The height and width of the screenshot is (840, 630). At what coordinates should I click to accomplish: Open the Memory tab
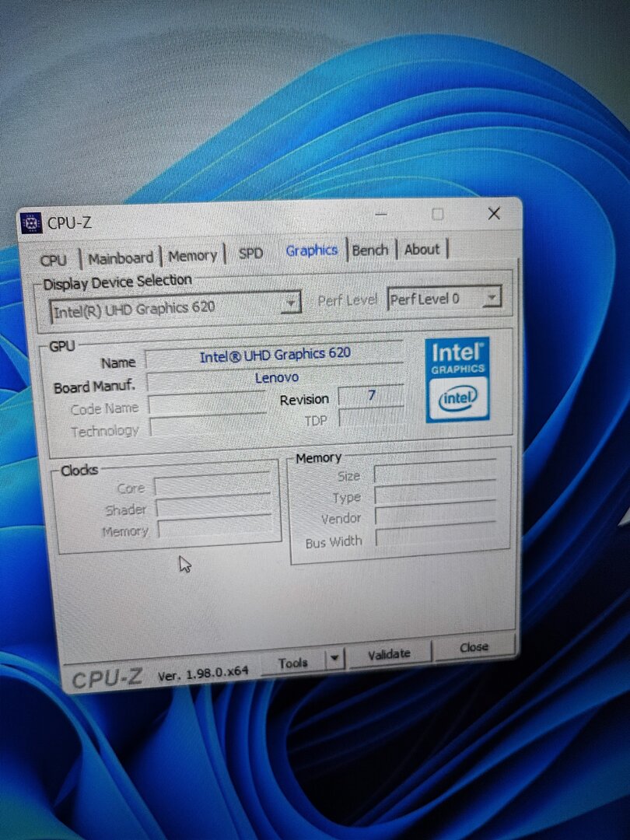193,256
